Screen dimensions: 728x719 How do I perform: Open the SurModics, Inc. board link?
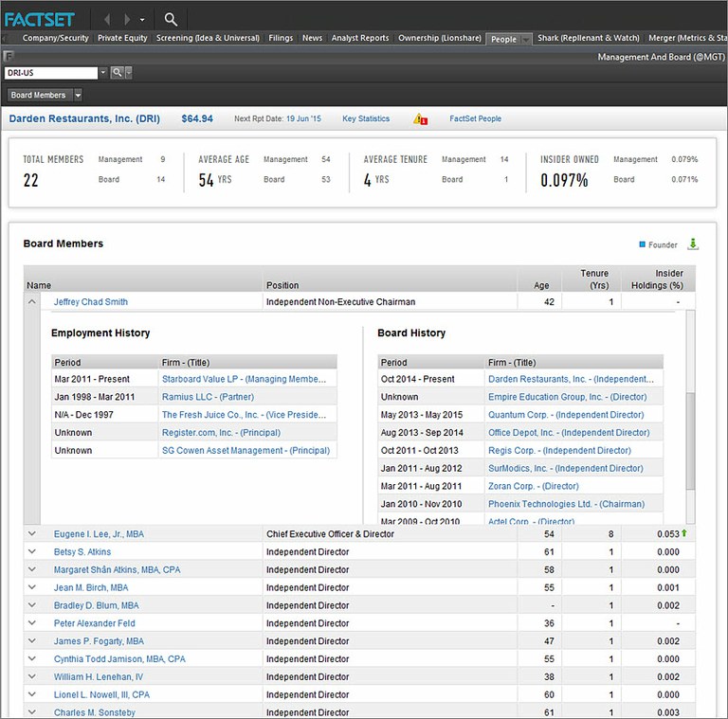[565, 469]
